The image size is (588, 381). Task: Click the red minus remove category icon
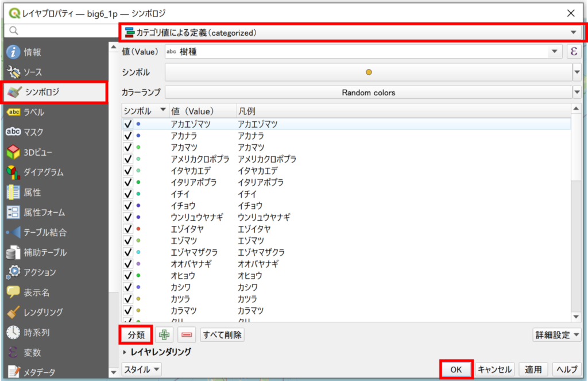[x=187, y=335]
